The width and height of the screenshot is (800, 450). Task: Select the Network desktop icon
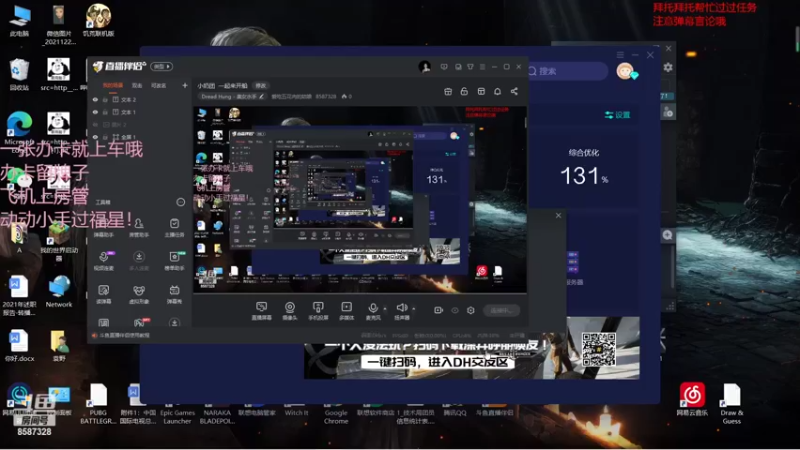coord(59,292)
